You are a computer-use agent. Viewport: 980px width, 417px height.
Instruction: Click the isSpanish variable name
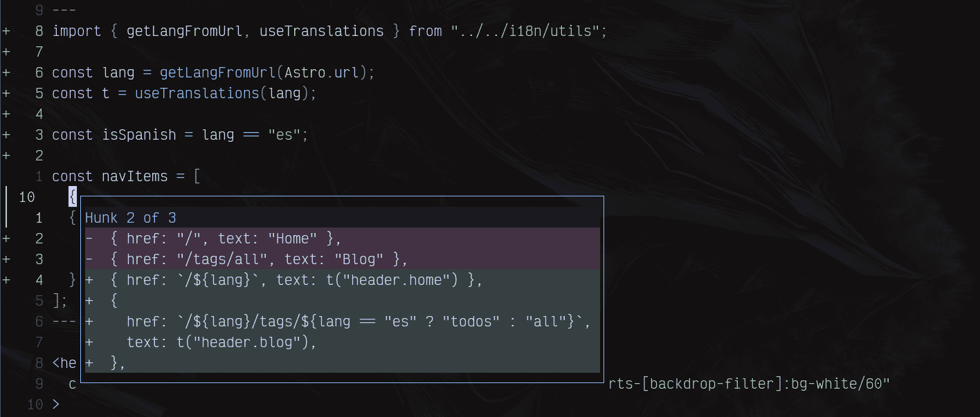139,135
